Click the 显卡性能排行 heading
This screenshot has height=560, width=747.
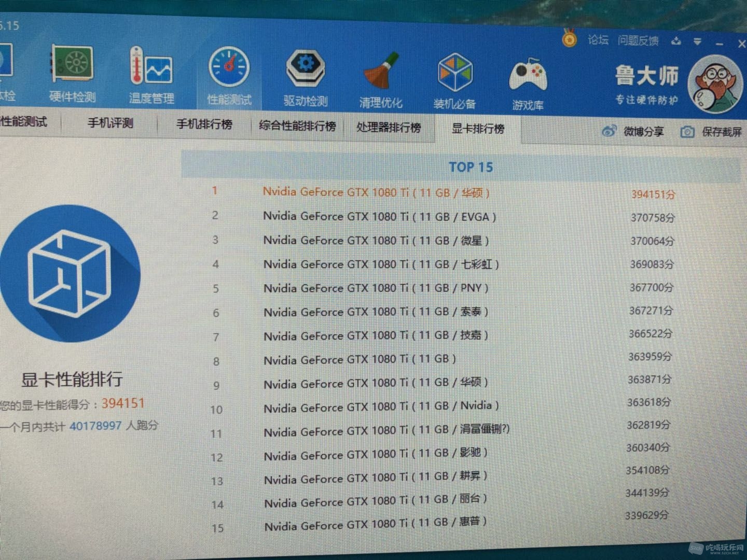pos(72,379)
